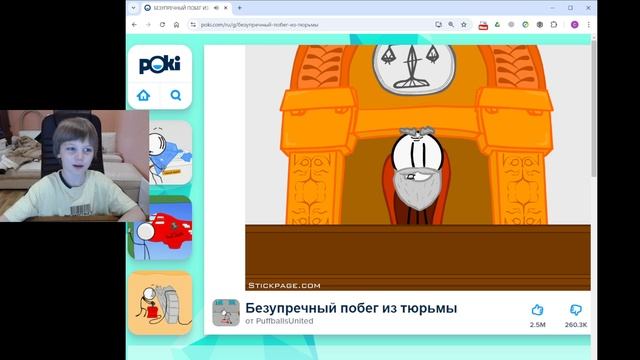Open zoom magnifier in address bar
The image size is (640, 360).
coord(451,24)
